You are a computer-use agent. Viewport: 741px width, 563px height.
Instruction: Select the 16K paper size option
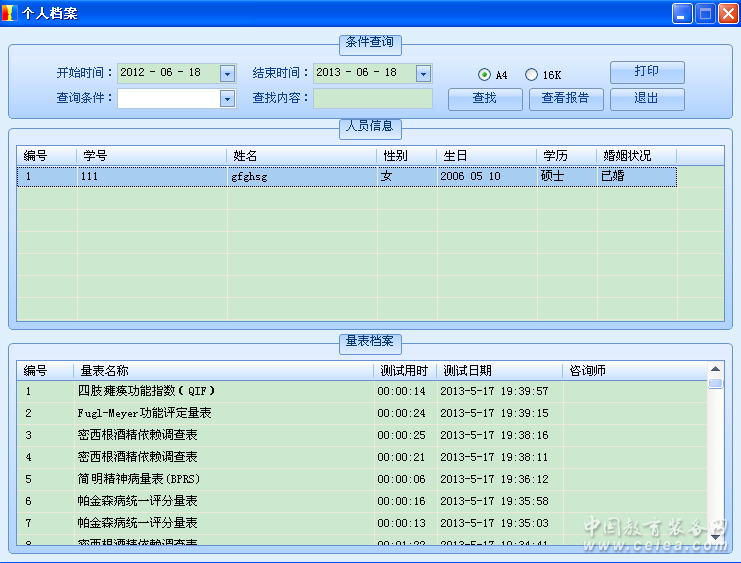[531, 75]
